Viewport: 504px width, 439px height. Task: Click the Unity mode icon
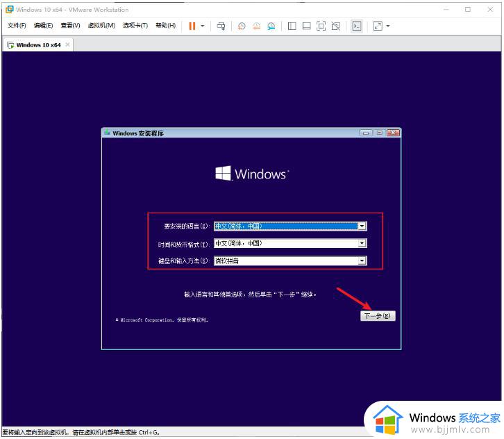click(x=336, y=26)
